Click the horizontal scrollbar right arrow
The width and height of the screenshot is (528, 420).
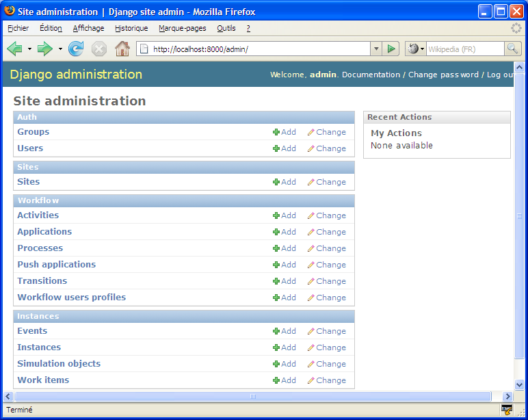pyautogui.click(x=507, y=397)
